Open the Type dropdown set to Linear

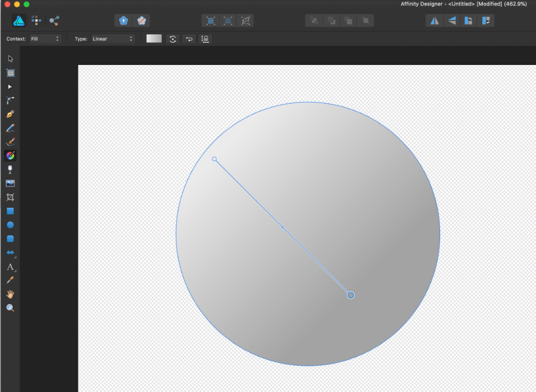pyautogui.click(x=113, y=39)
